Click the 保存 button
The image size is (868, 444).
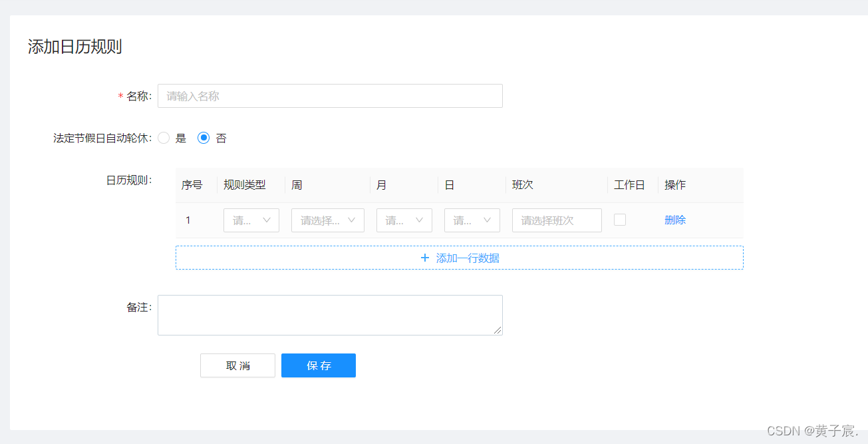tap(318, 365)
